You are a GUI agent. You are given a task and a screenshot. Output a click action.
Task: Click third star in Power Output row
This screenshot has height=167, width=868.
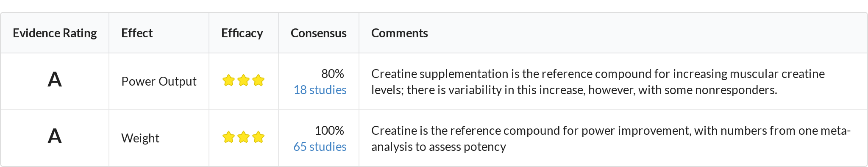258,81
